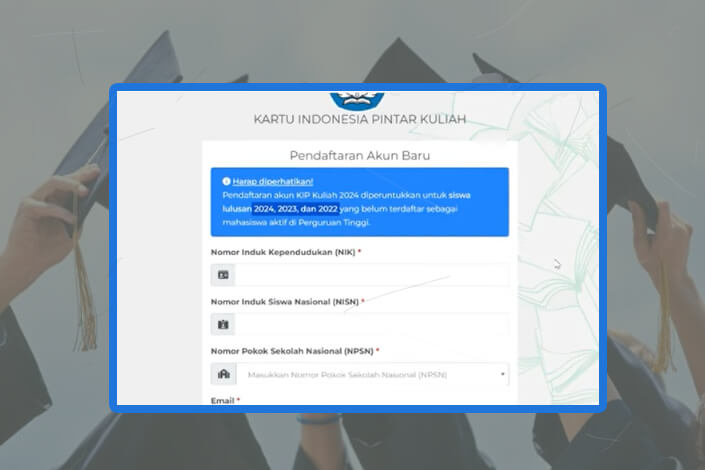Click the Kemdikbud logo above the title

(357, 100)
